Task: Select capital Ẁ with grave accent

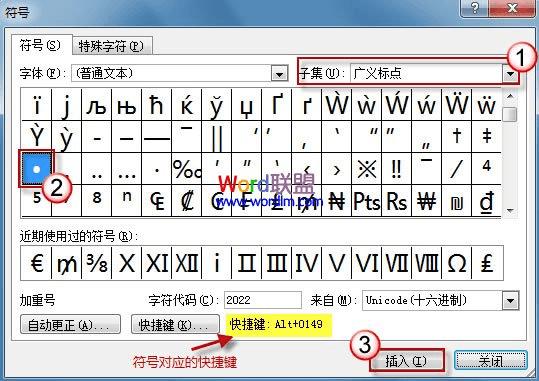Action: point(337,105)
